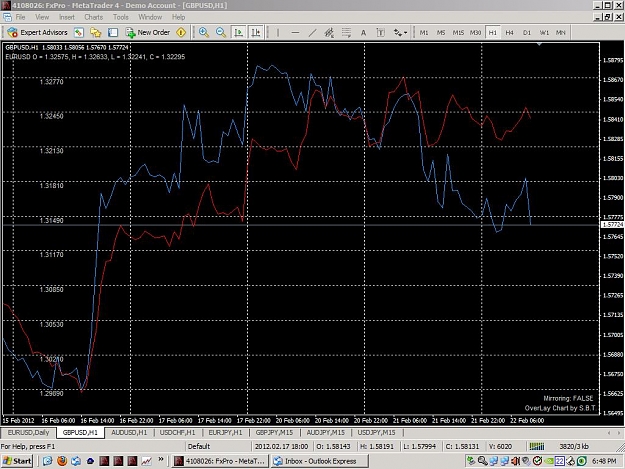Click the volume speaker tray icon
Image resolution: width=625 pixels, height=469 pixels.
(x=515, y=461)
